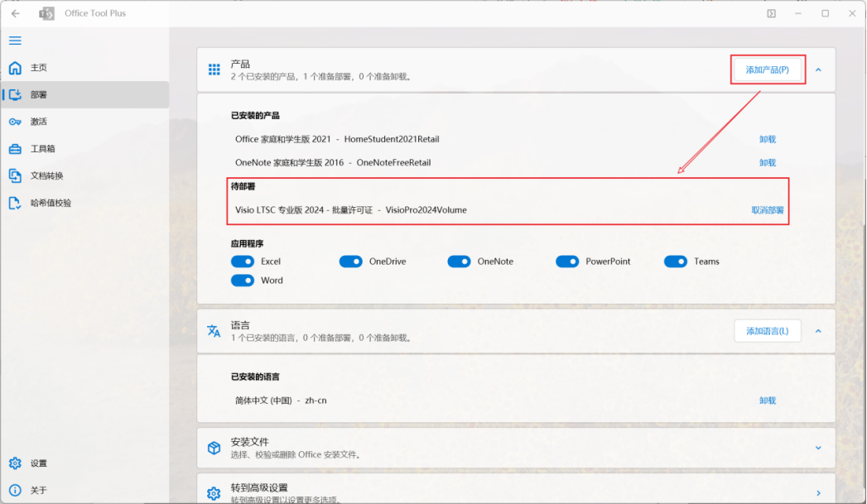Toggle the OneNote application switch

(x=459, y=262)
